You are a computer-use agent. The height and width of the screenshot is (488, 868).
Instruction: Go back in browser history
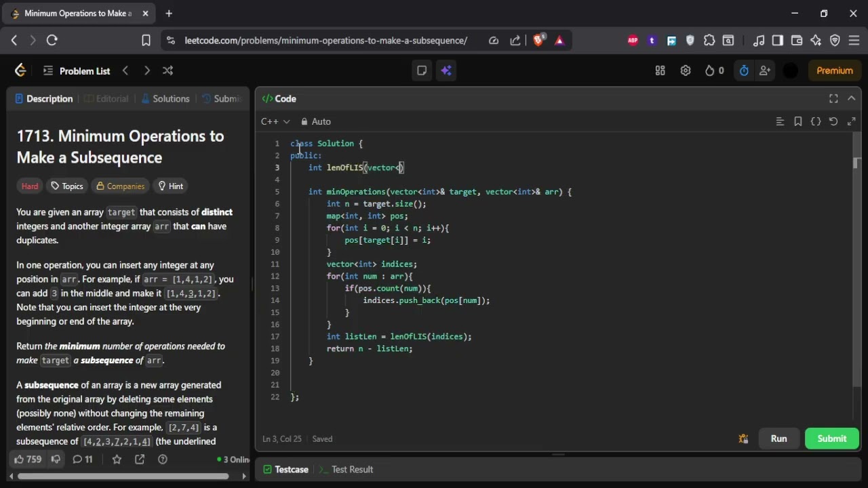point(14,41)
